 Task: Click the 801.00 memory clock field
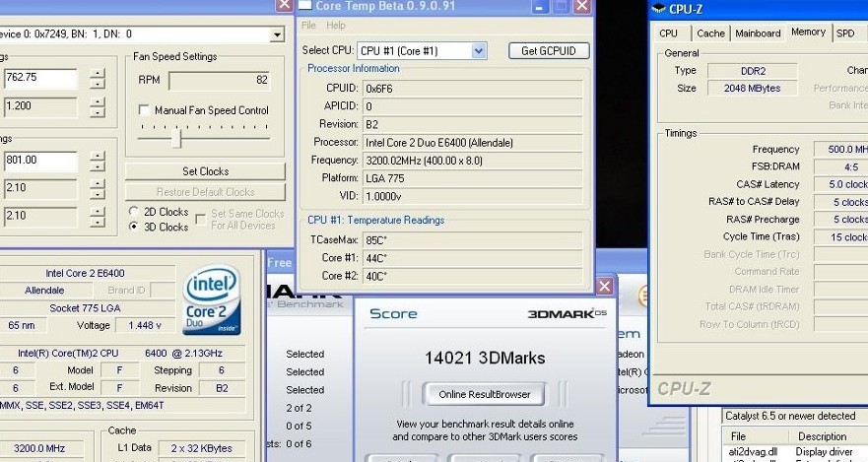point(40,162)
